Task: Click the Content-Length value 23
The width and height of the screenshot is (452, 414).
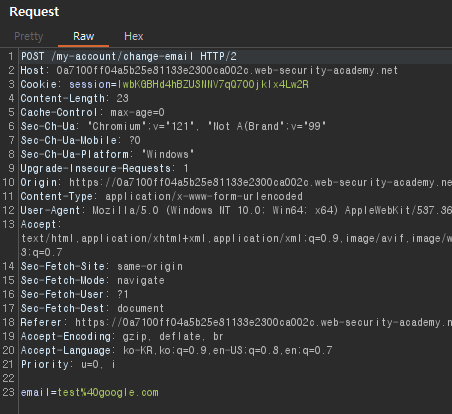Action: [122, 98]
